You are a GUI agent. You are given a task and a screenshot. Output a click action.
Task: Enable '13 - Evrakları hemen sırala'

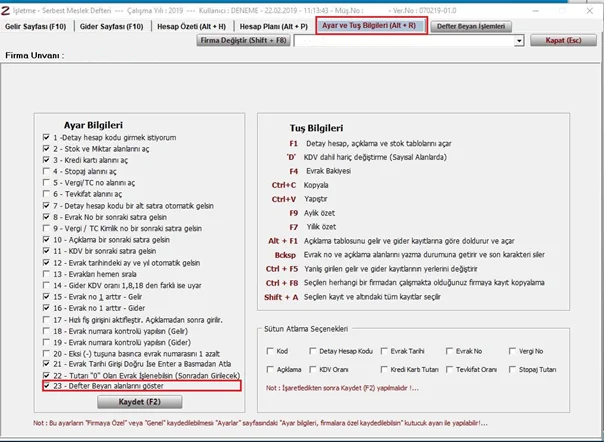pos(46,274)
